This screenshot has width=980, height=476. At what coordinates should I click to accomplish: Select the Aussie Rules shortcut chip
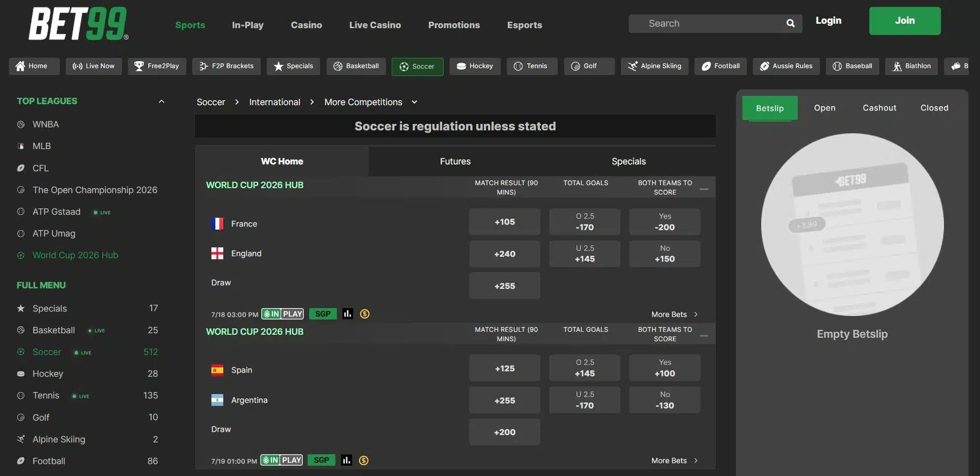(x=786, y=66)
